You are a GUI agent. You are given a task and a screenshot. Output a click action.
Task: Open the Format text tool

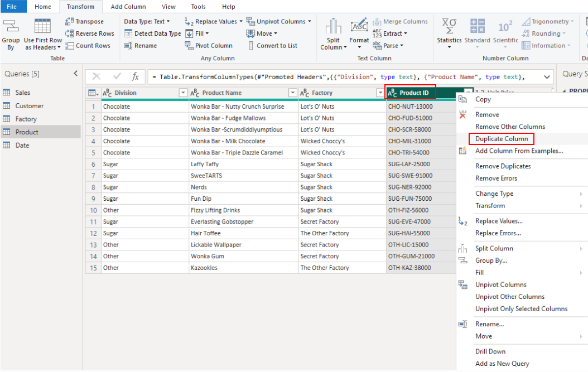(x=359, y=34)
